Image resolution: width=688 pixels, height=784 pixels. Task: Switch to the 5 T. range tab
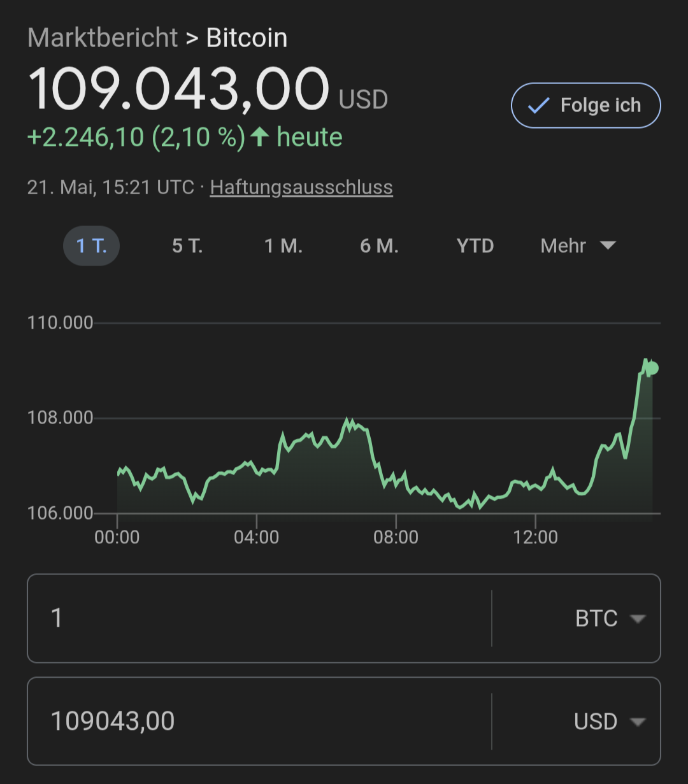[x=187, y=246]
